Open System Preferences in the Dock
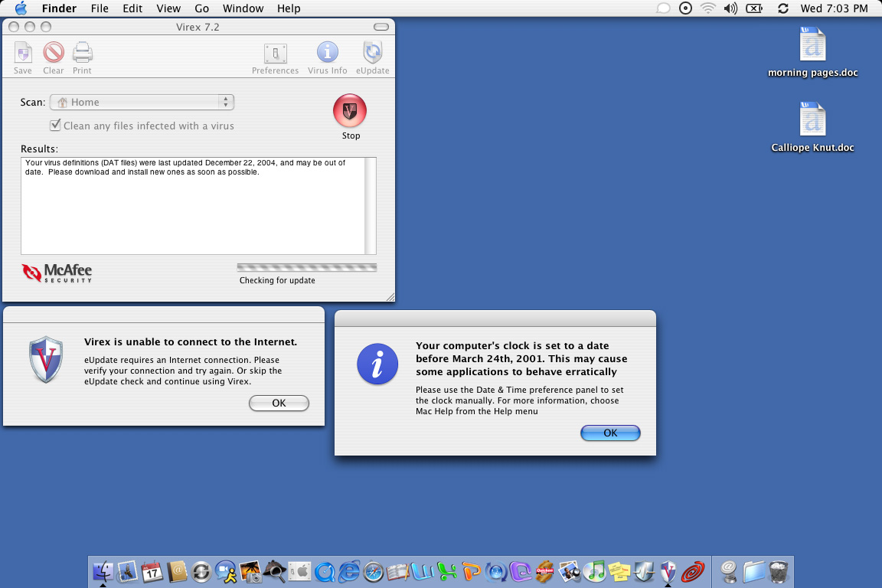The image size is (882, 588). click(299, 572)
